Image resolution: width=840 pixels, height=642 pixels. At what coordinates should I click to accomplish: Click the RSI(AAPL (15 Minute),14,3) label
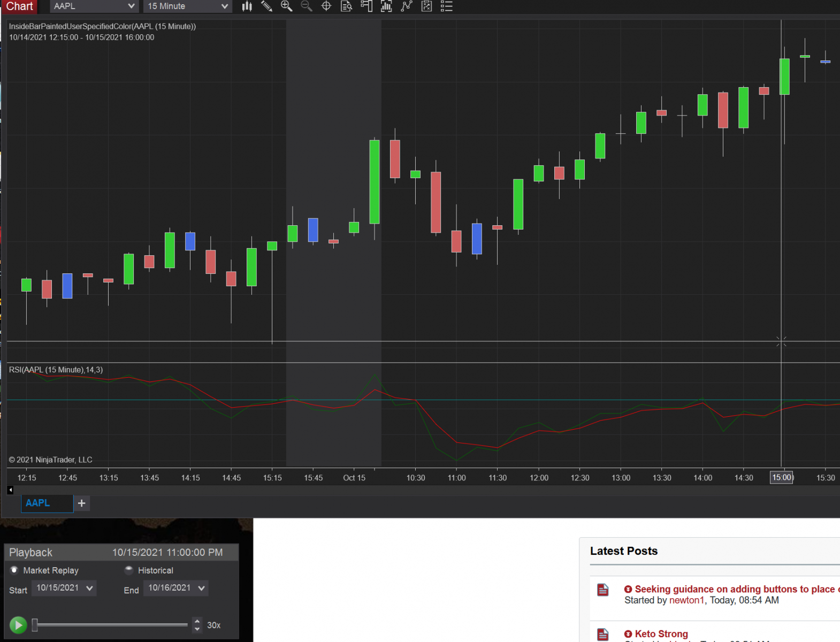56,370
